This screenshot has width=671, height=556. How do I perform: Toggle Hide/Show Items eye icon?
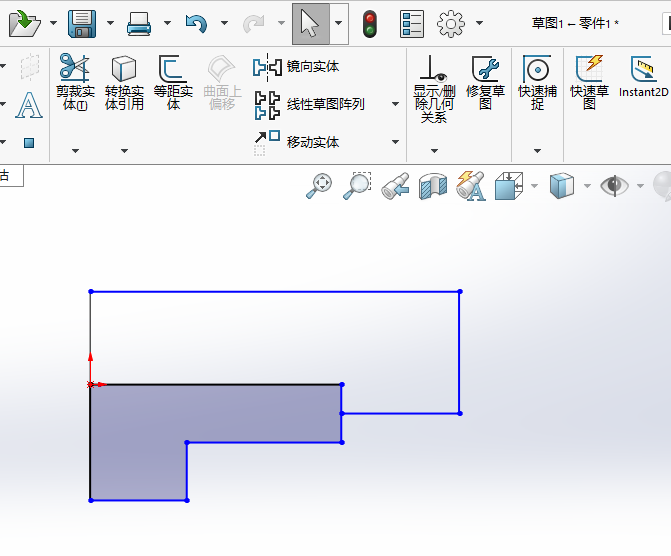coord(615,186)
